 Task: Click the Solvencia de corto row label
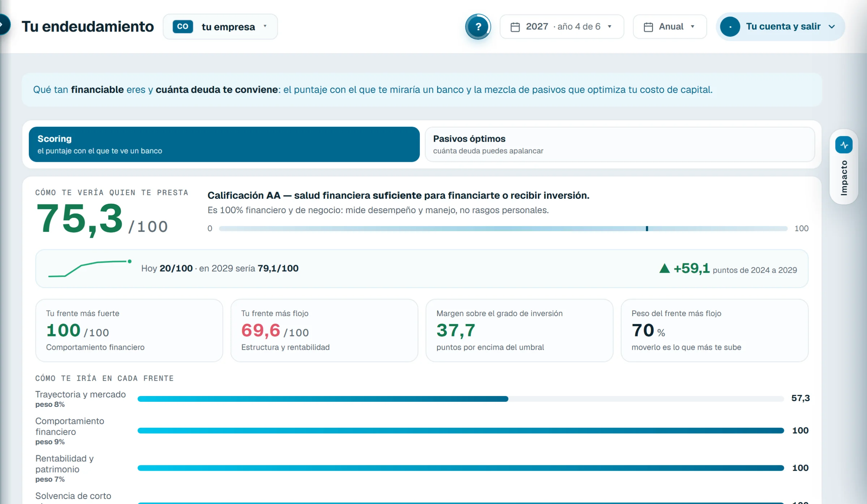(x=73, y=496)
